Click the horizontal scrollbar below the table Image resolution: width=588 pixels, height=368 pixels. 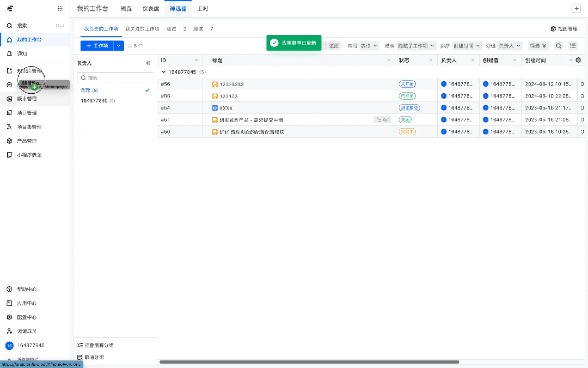click(309, 362)
